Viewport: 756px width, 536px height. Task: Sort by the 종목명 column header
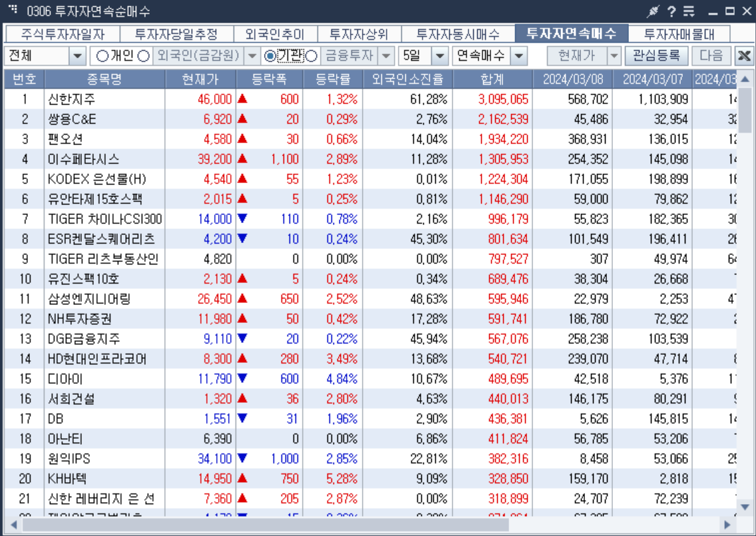[x=104, y=79]
